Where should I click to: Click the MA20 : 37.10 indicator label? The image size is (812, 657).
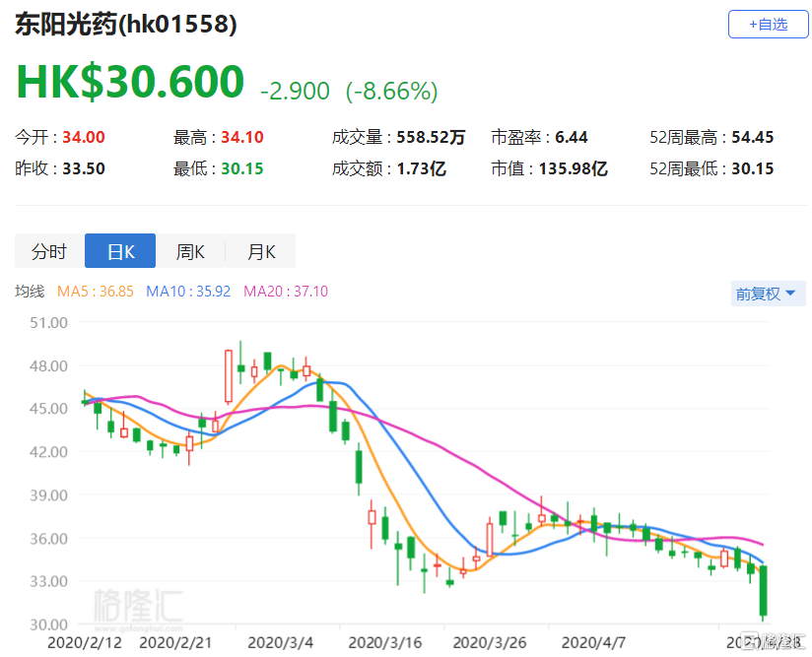(x=286, y=292)
